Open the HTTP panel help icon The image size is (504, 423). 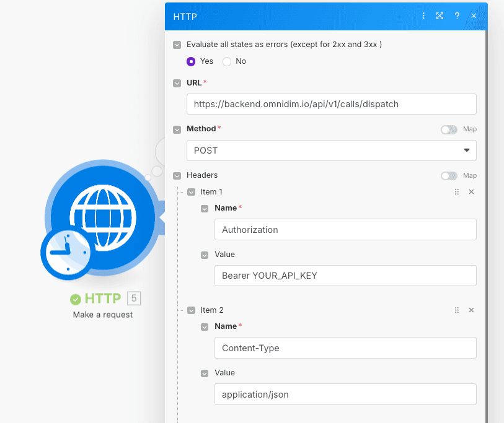coord(457,16)
